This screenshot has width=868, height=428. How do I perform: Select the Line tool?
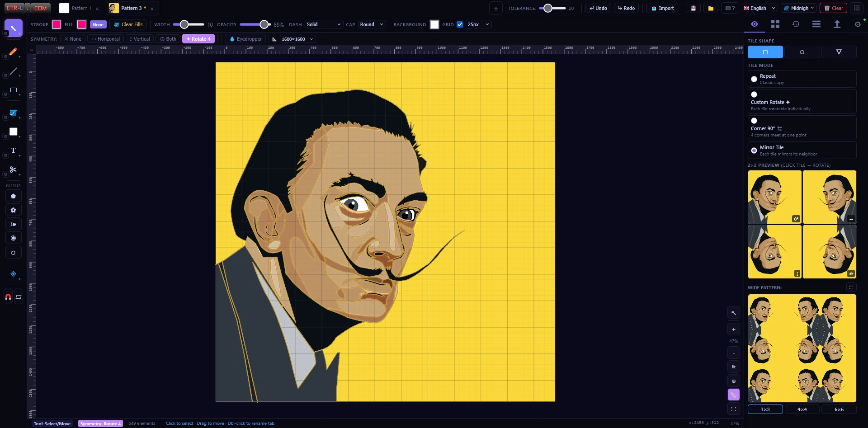13,71
